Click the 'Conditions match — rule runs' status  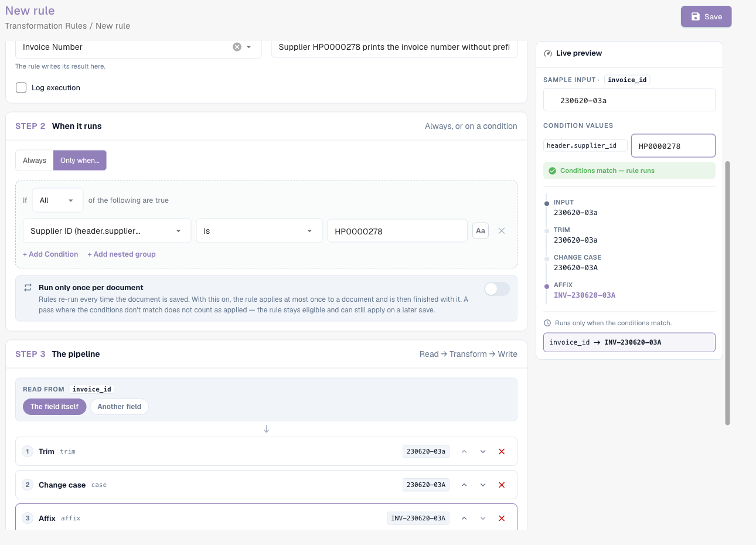tap(629, 171)
